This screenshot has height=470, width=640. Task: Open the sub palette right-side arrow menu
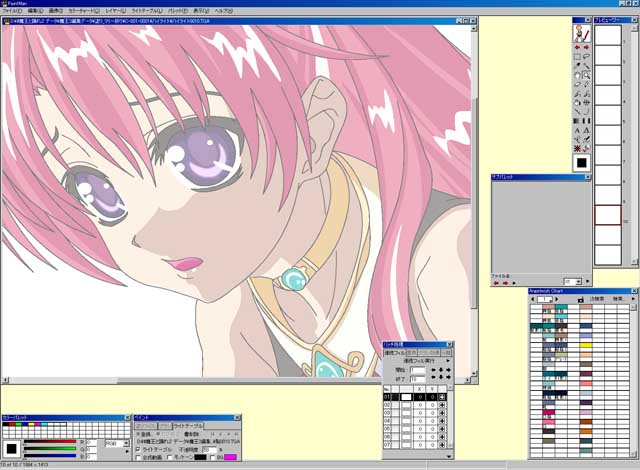pyautogui.click(x=587, y=281)
